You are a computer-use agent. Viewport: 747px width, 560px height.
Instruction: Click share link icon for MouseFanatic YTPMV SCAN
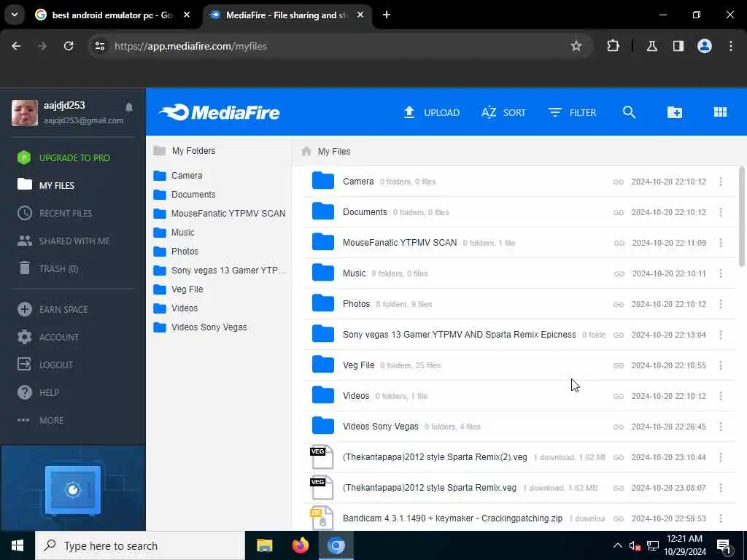coord(619,243)
